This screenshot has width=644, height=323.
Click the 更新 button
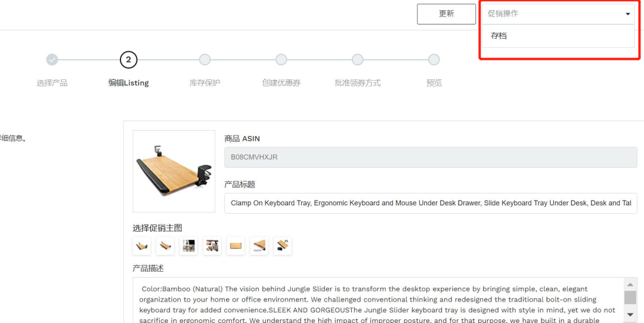click(447, 14)
